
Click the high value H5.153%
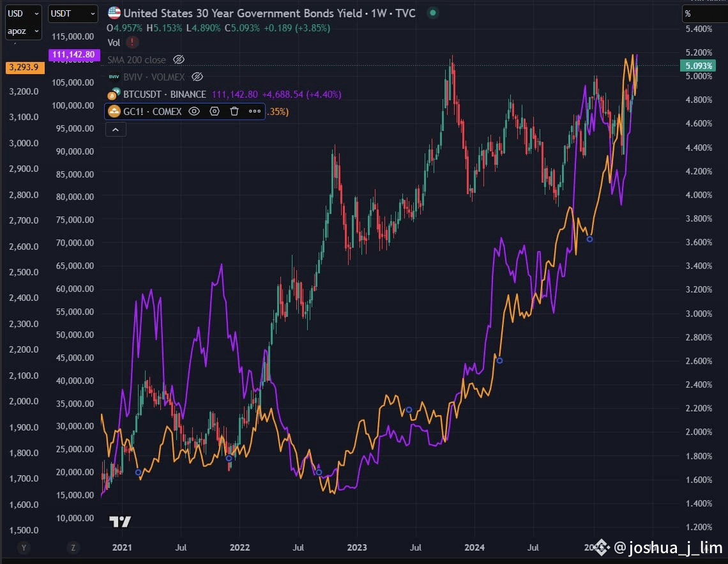[x=164, y=28]
